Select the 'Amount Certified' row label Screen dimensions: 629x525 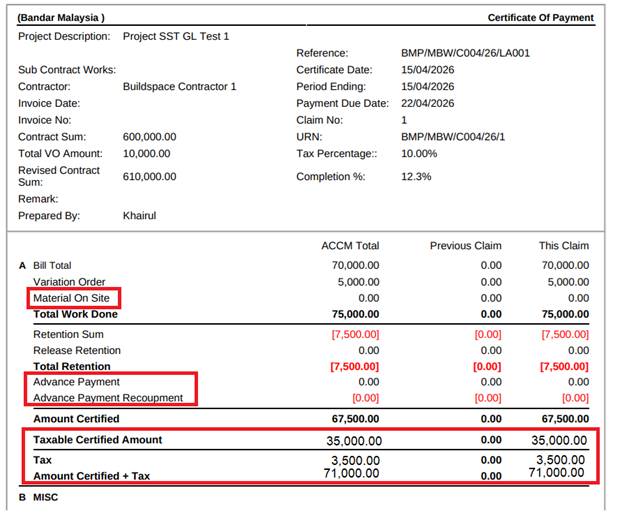click(76, 419)
